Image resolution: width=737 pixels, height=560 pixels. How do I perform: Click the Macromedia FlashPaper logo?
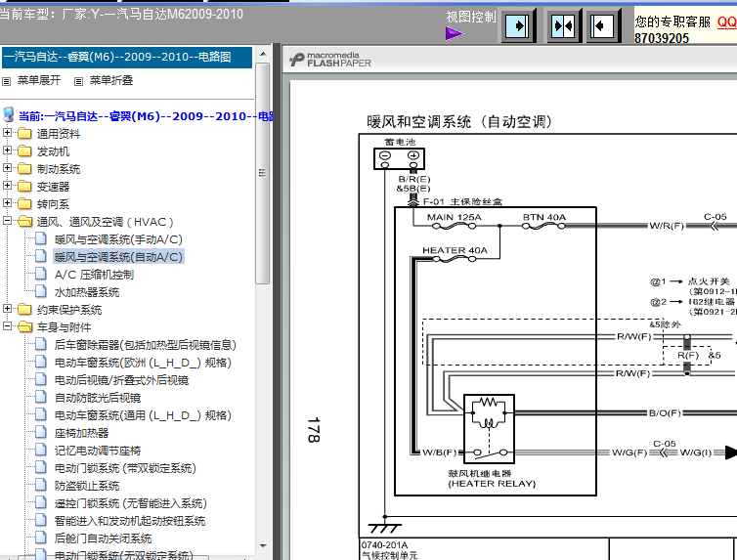click(330, 60)
